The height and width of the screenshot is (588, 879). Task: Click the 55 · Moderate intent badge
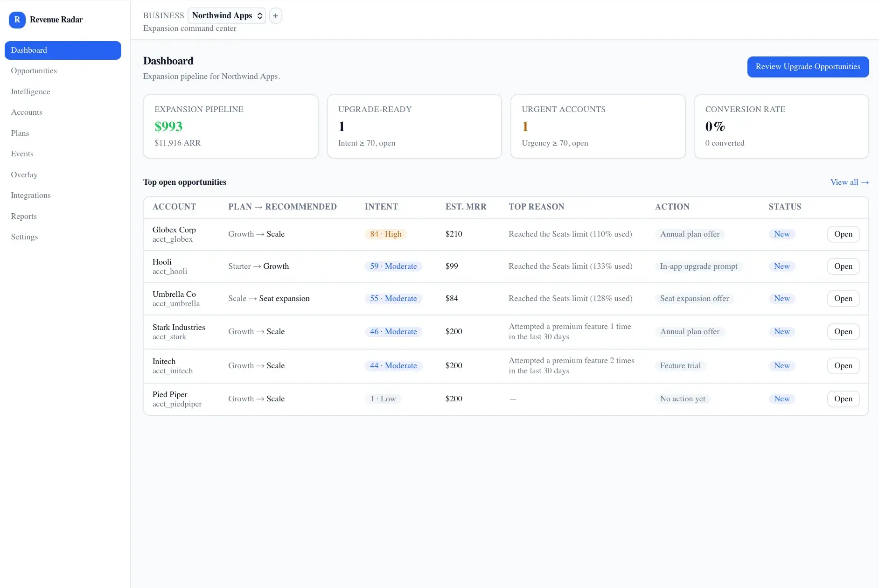click(393, 299)
